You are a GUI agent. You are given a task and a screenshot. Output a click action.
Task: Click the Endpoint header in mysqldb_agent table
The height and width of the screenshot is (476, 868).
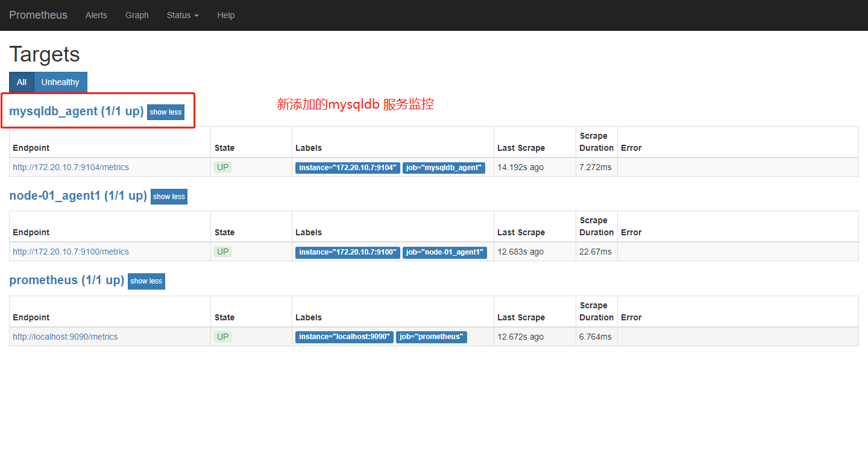pos(31,148)
